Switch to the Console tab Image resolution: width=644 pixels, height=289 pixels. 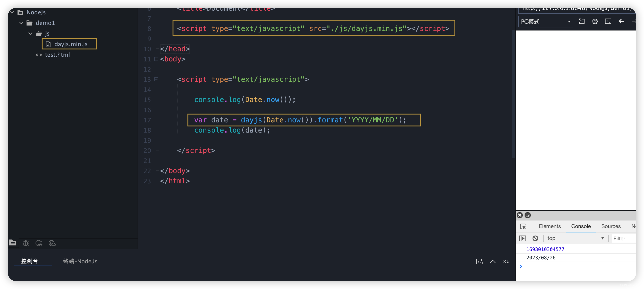tap(581, 226)
